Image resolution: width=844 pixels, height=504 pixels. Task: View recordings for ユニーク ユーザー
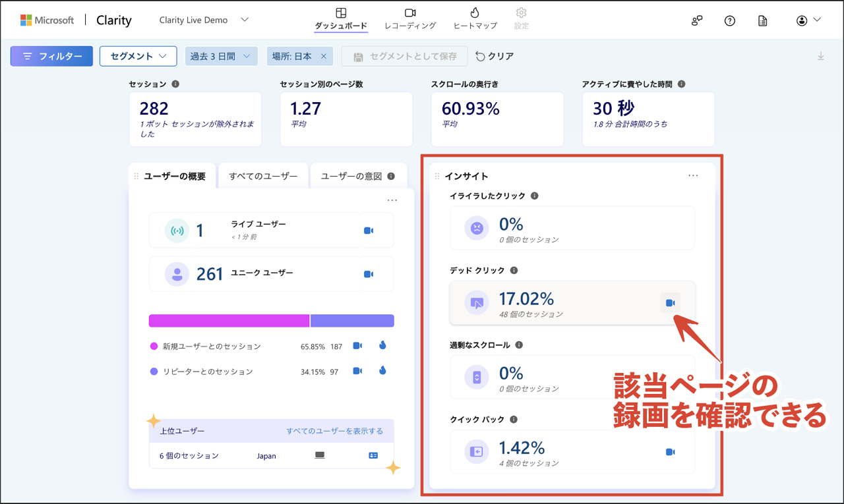[x=369, y=274]
